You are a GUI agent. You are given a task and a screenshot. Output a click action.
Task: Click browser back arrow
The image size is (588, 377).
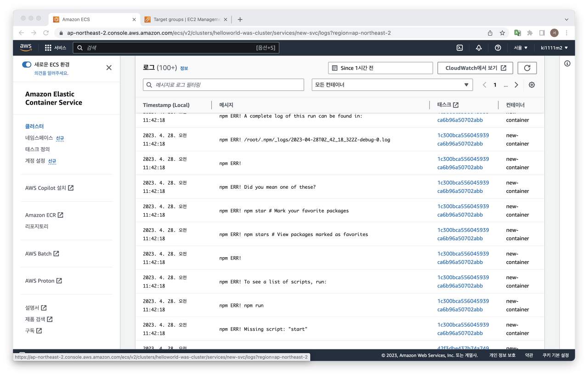click(x=21, y=33)
